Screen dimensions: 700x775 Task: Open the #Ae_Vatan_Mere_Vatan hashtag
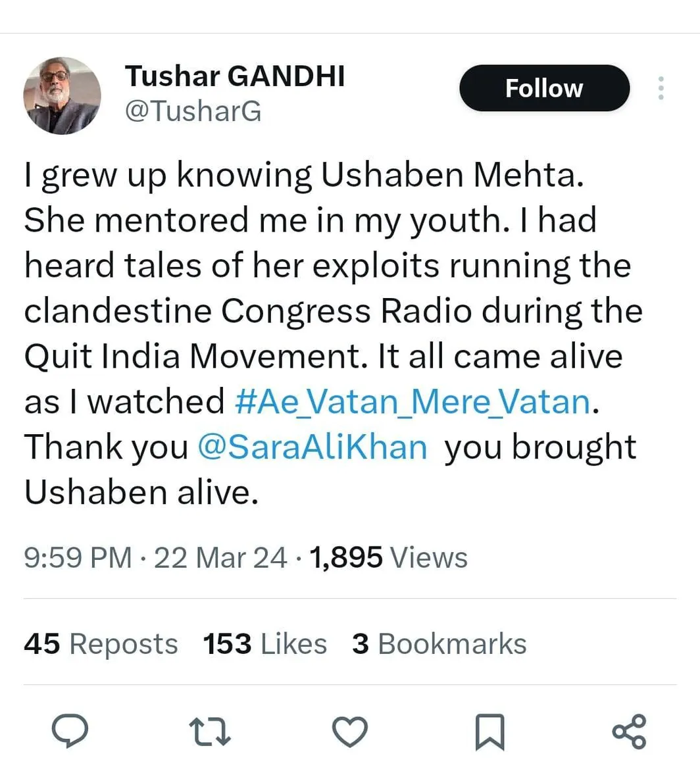click(413, 401)
